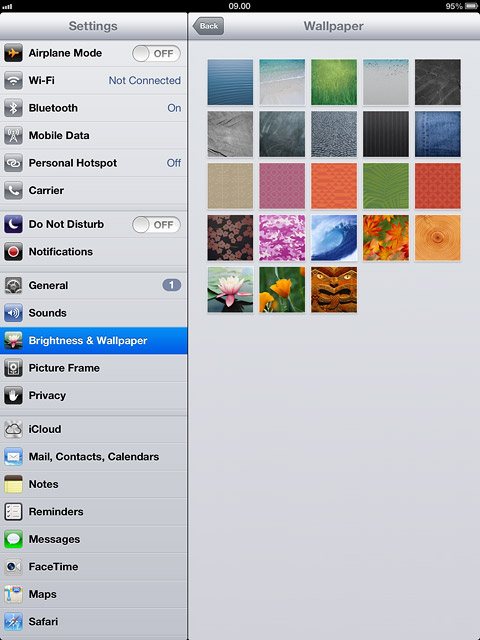Choose the green grass wallpaper thumbnail
This screenshot has height=640, width=480.
coord(334,82)
